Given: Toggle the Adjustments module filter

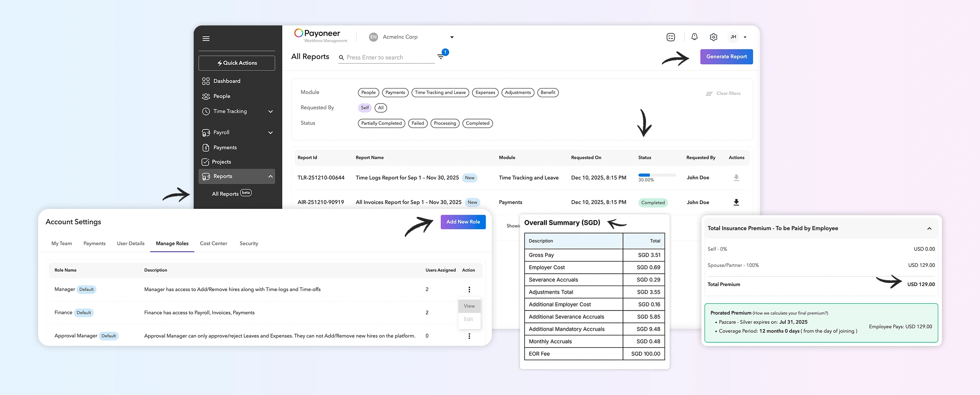Looking at the screenshot, I should [x=518, y=93].
